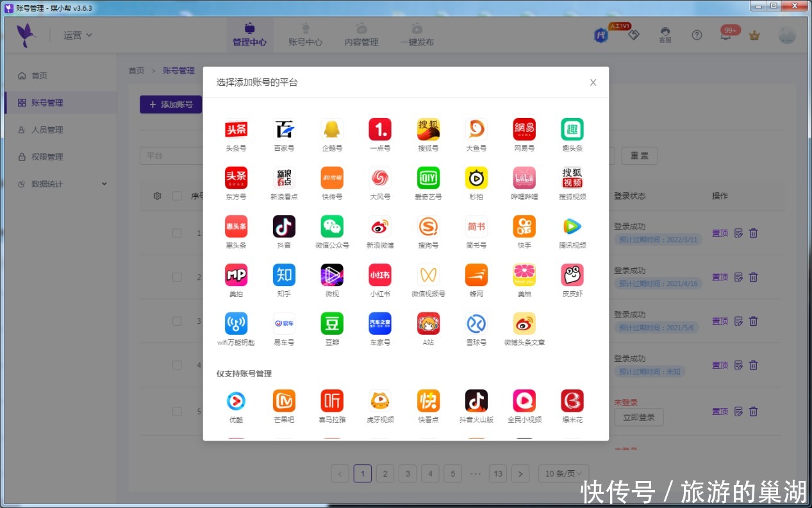Pick the 快传号 platform icon
Image resolution: width=812 pixels, height=508 pixels.
click(332, 178)
